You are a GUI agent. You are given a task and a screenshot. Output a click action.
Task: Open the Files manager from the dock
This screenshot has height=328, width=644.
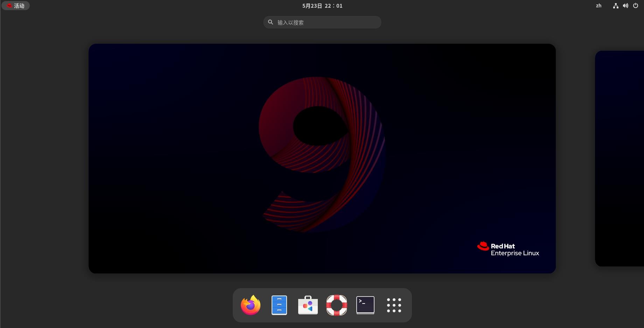tap(279, 305)
